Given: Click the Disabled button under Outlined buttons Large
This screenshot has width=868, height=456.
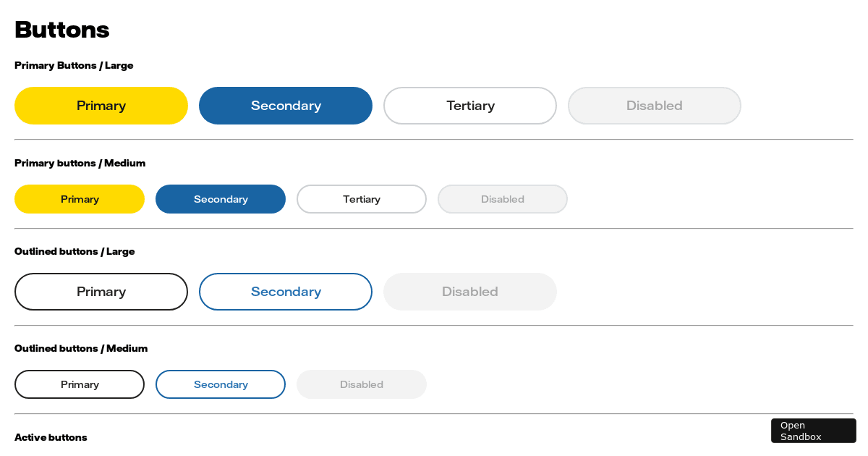Looking at the screenshot, I should [x=470, y=292].
